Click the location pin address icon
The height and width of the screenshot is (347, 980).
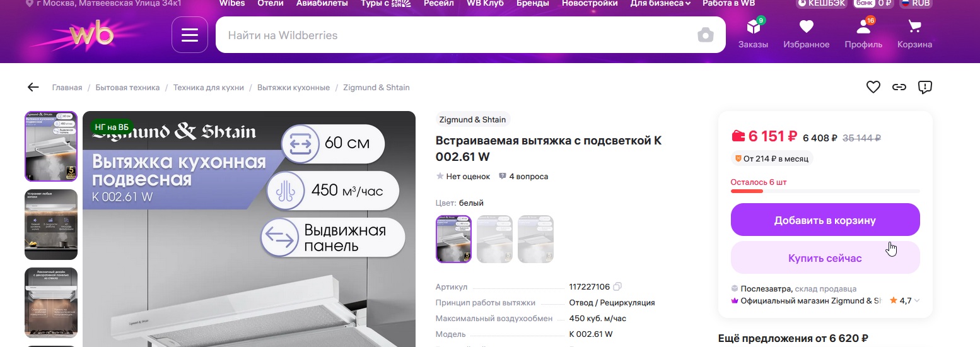tap(29, 3)
